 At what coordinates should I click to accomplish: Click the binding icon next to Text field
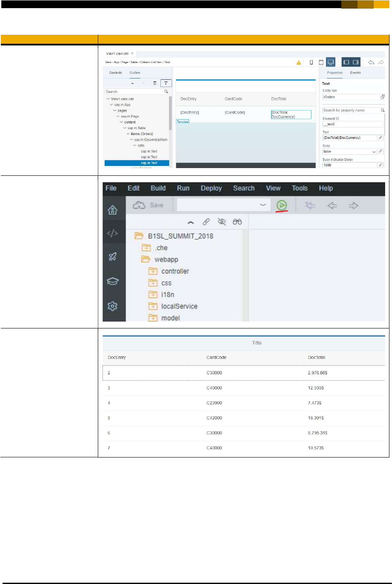point(380,138)
